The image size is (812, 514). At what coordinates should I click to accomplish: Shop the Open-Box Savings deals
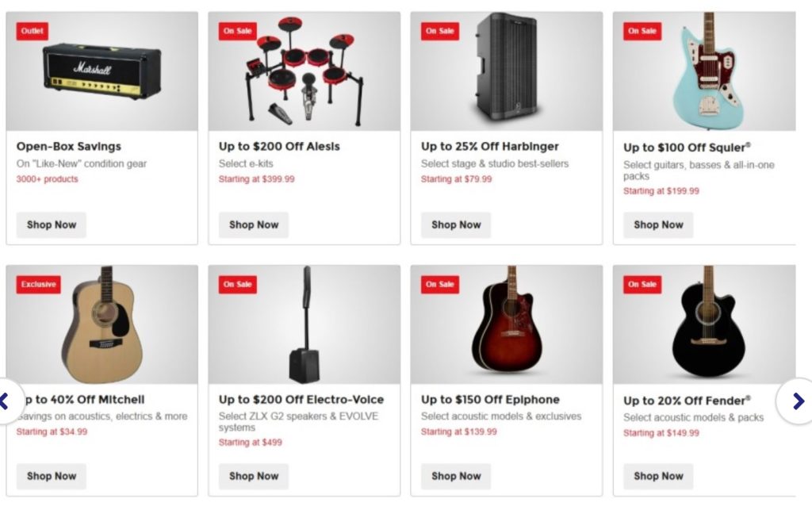51,224
